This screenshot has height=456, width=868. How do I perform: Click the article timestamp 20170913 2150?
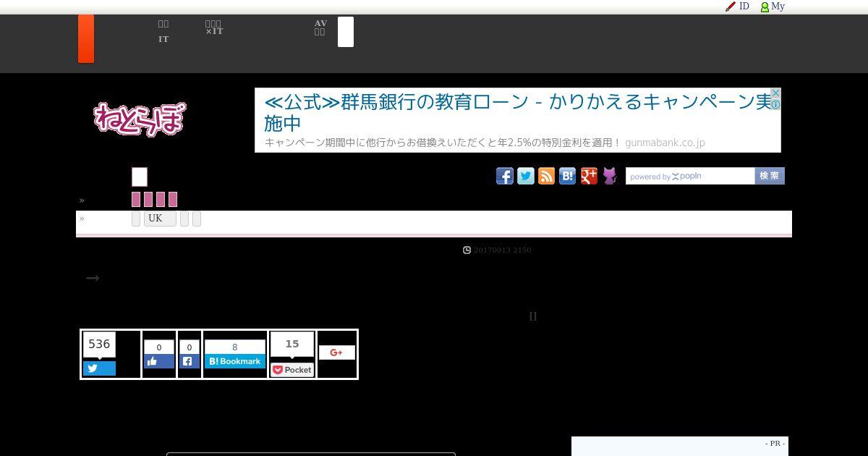click(x=503, y=250)
